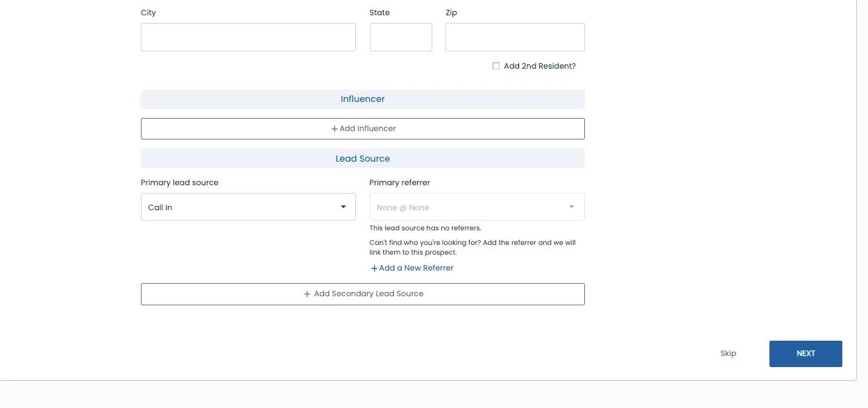868x408 pixels.
Task: Select the Influencer section header
Action: pyautogui.click(x=362, y=99)
